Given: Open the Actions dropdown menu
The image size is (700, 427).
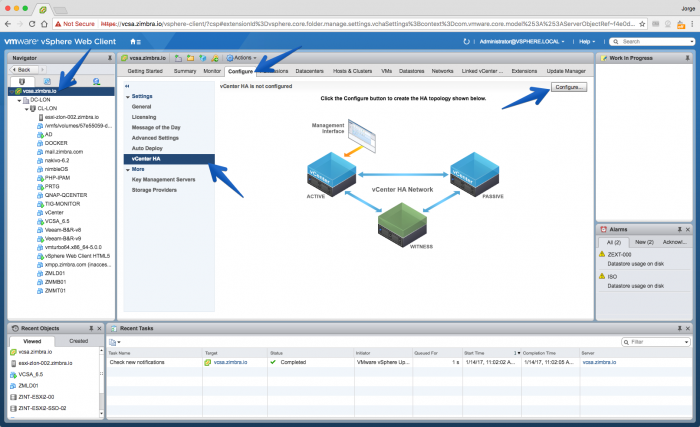Looking at the screenshot, I should (242, 58).
